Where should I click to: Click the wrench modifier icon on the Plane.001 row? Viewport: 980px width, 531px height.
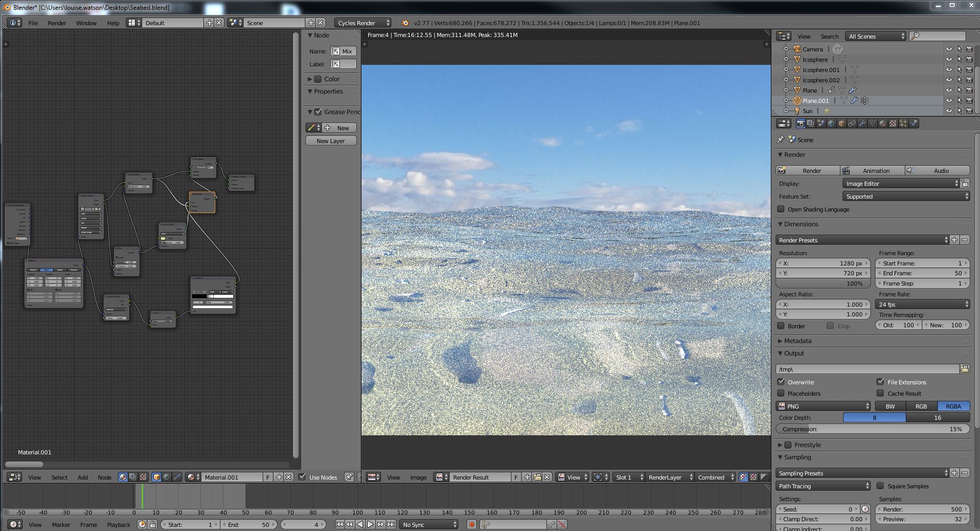854,100
